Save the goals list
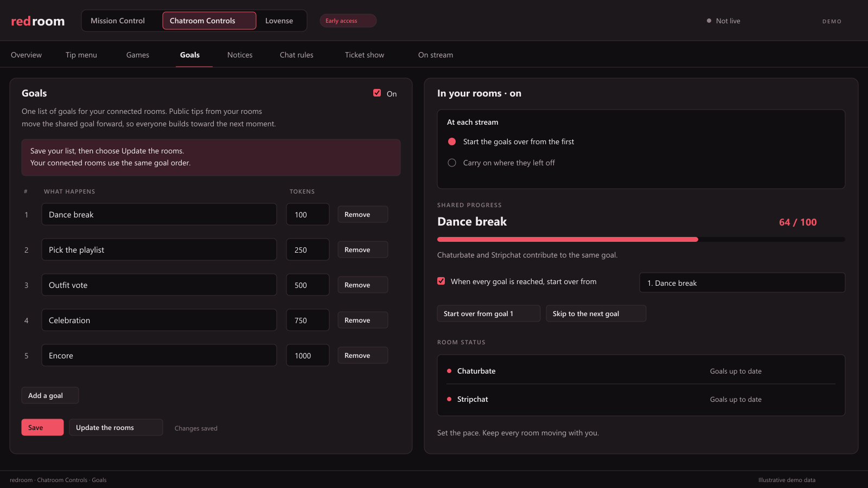 (x=42, y=427)
